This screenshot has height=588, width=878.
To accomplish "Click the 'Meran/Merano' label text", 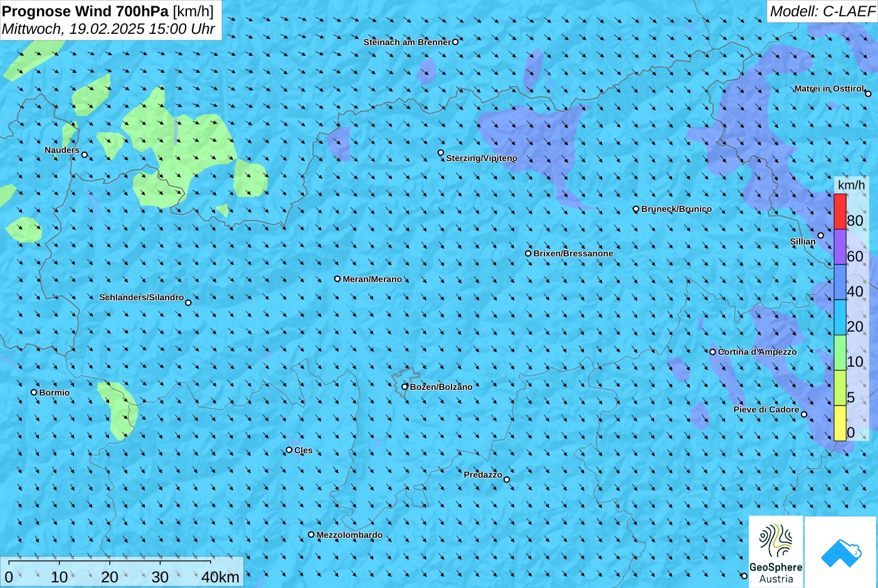I will (372, 280).
